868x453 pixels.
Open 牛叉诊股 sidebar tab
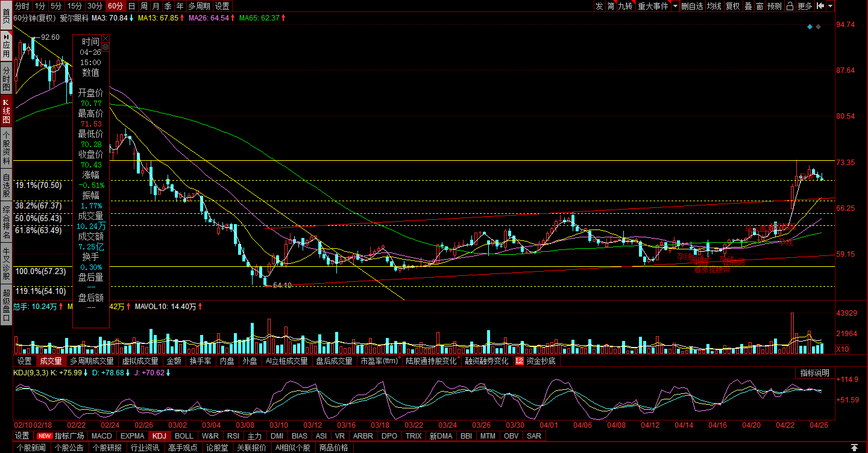tap(6, 263)
